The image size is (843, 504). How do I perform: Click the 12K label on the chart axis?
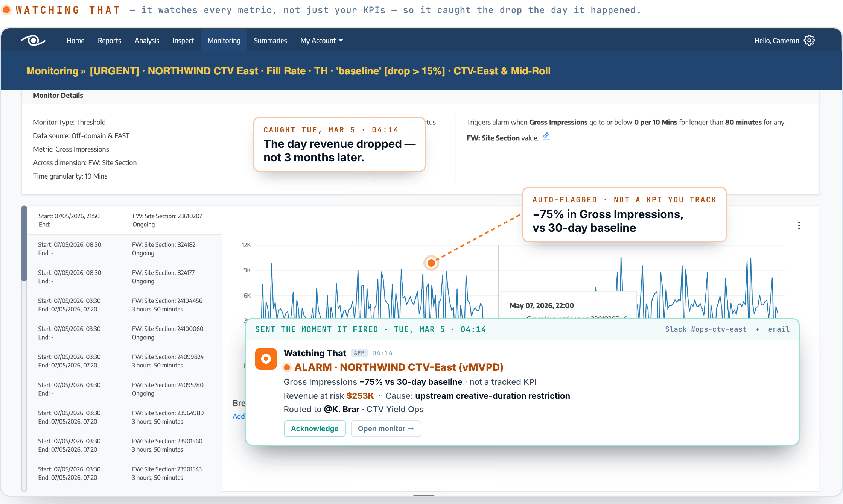click(x=246, y=245)
